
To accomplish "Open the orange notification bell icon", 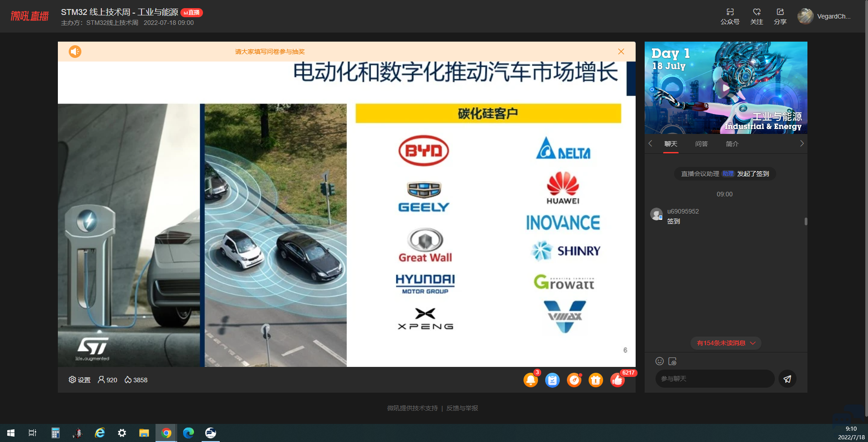I will point(531,380).
